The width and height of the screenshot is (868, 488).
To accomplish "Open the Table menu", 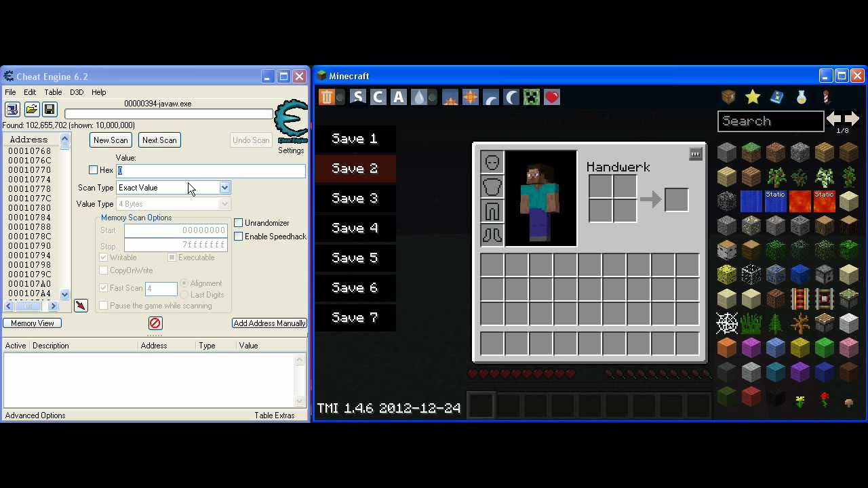I will point(53,92).
